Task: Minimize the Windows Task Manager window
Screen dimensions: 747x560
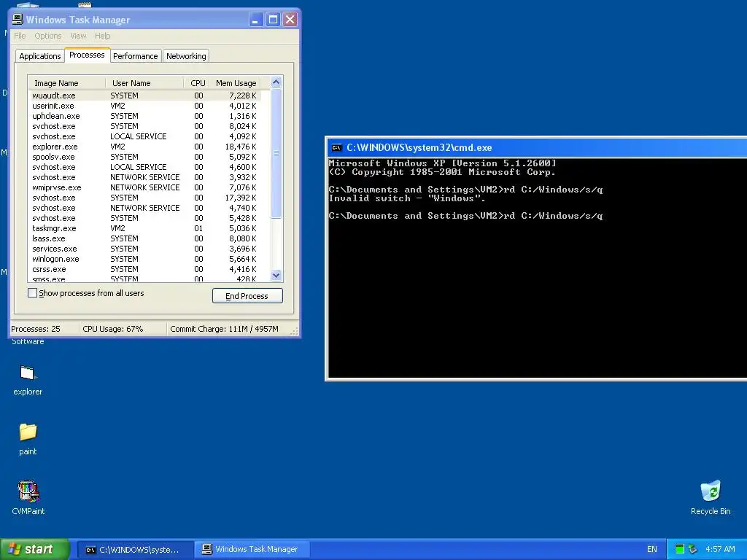Action: [256, 20]
